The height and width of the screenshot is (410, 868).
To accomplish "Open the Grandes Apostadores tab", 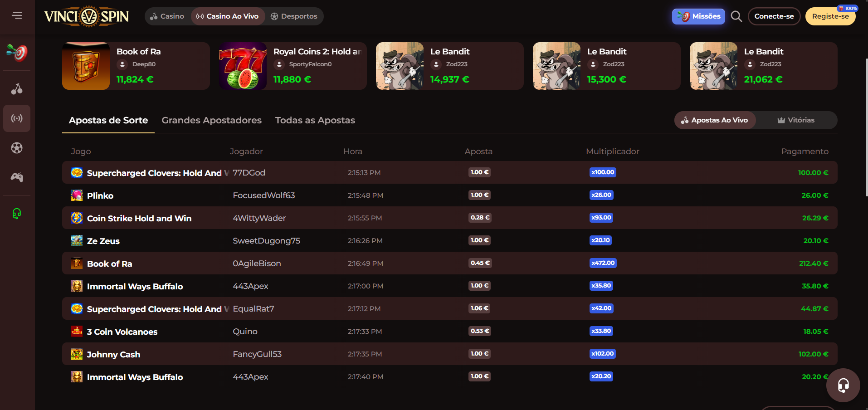I will pos(212,120).
